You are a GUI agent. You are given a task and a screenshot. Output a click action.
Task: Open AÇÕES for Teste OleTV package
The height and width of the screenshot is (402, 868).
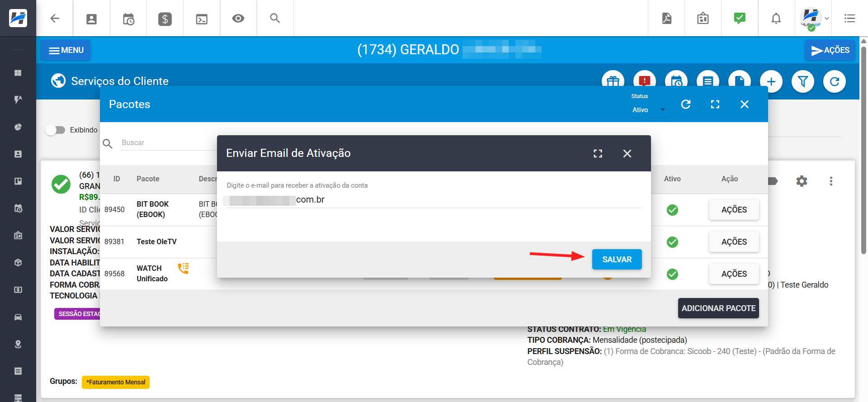(734, 242)
